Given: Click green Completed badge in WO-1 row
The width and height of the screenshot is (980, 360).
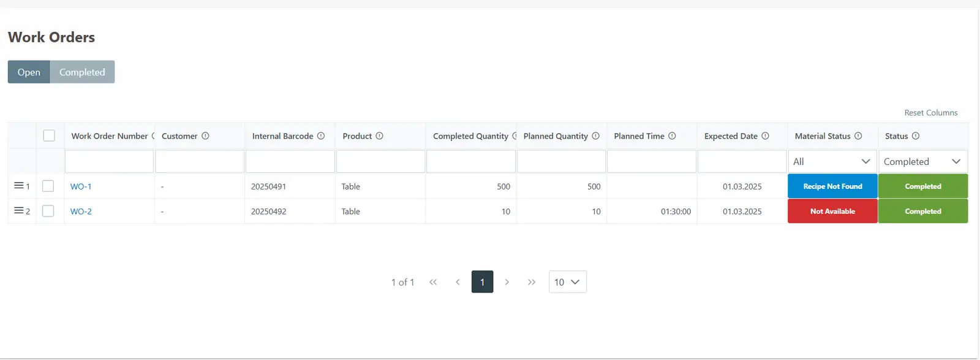Looking at the screenshot, I should tap(923, 186).
